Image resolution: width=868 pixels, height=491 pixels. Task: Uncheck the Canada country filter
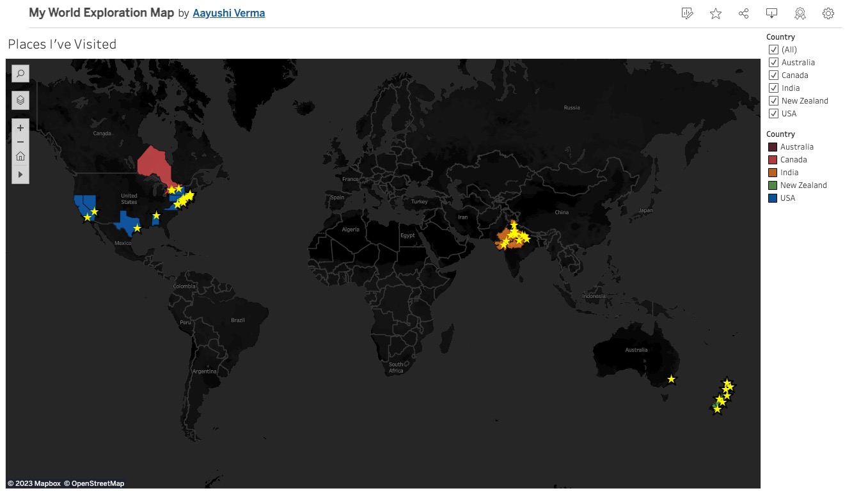pyautogui.click(x=773, y=75)
